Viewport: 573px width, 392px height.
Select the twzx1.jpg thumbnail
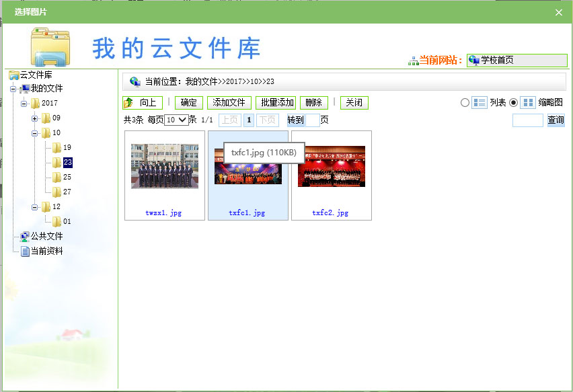click(x=164, y=166)
